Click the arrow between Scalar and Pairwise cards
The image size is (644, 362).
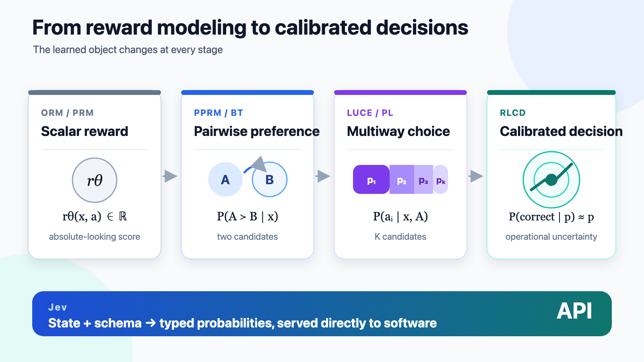coord(171,176)
